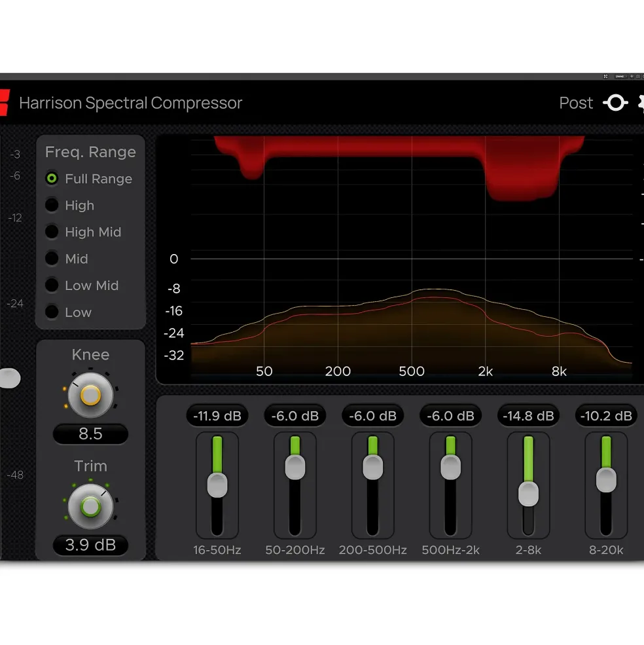
Task: Select the Full Range frequency option
Action: pyautogui.click(x=89, y=179)
